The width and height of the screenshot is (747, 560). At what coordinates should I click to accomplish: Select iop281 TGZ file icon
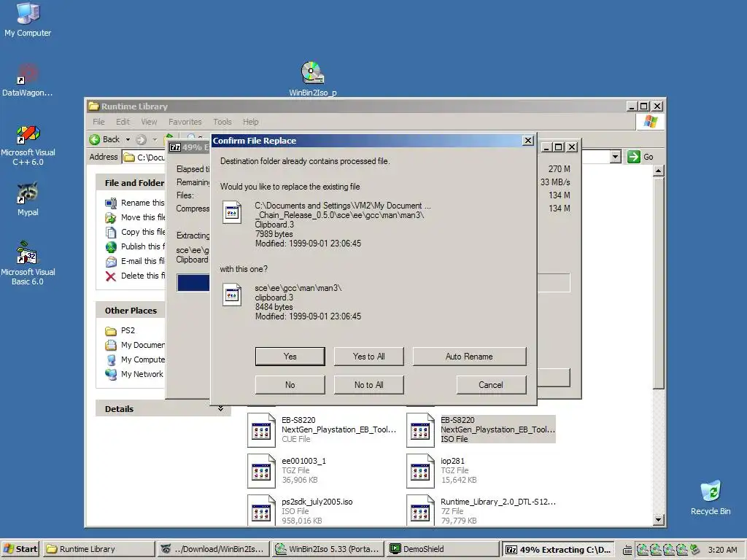(x=420, y=471)
